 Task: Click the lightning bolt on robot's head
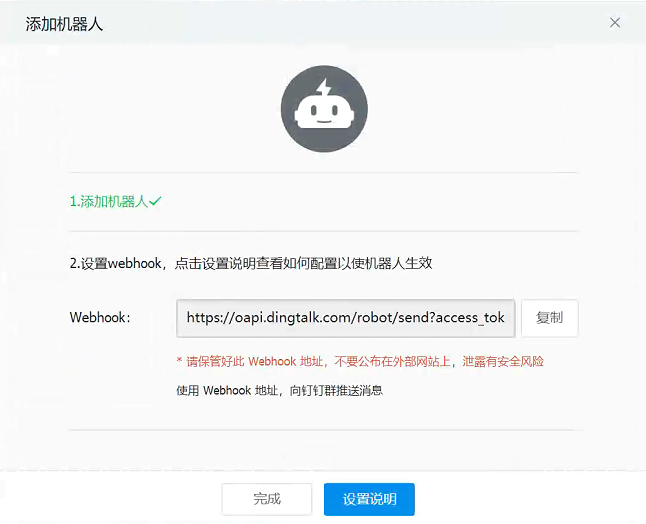[324, 88]
